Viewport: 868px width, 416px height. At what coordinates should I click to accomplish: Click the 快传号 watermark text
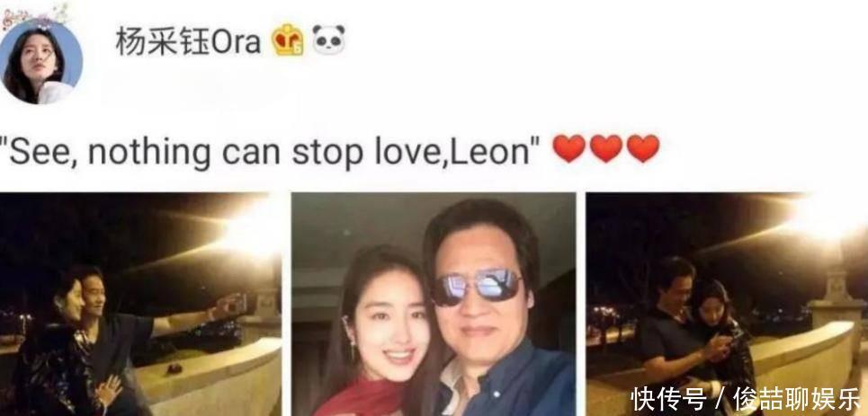[x=668, y=400]
